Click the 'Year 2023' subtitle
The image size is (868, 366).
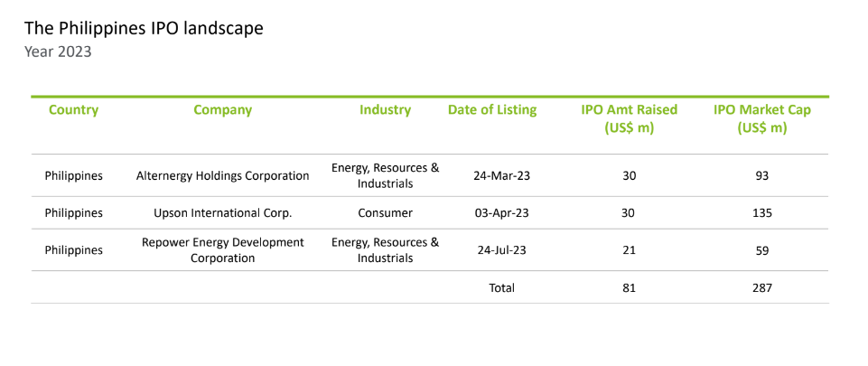[x=58, y=52]
